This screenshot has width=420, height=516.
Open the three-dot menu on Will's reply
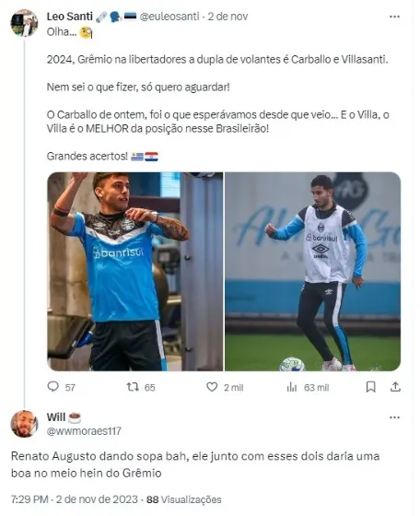[394, 417]
